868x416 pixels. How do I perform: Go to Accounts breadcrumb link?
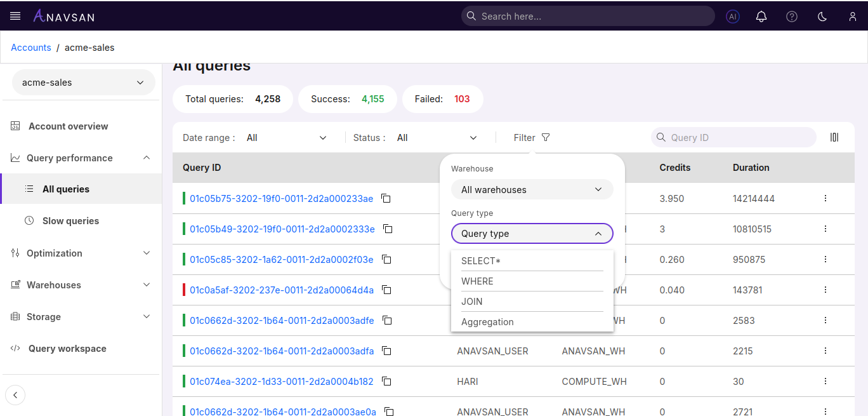[x=31, y=48]
